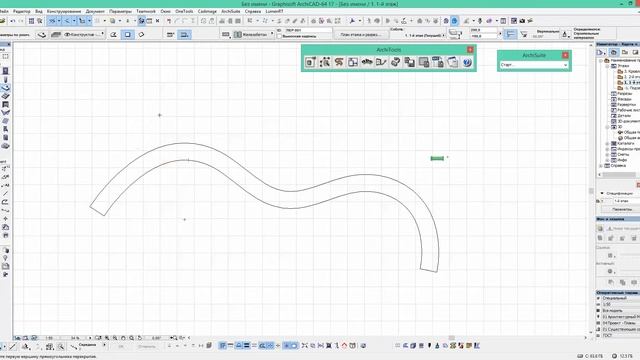Screen dimensions: 640x360
Task: Open the OneTools menu
Action: click(184, 11)
